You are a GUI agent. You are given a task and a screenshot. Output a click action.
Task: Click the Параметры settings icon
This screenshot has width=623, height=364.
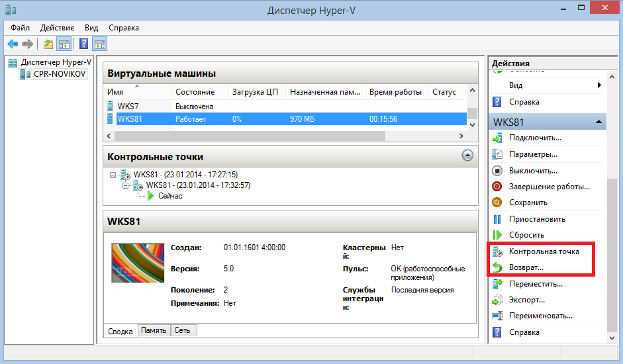tap(498, 154)
